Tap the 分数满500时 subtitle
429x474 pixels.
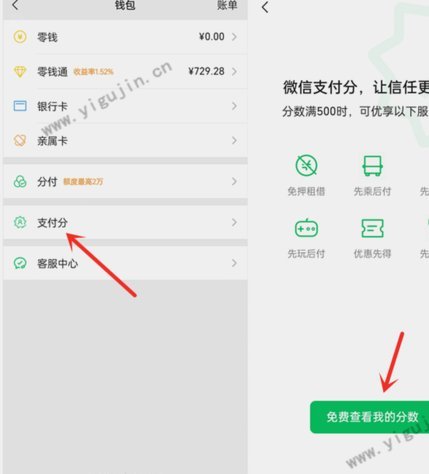pos(356,111)
